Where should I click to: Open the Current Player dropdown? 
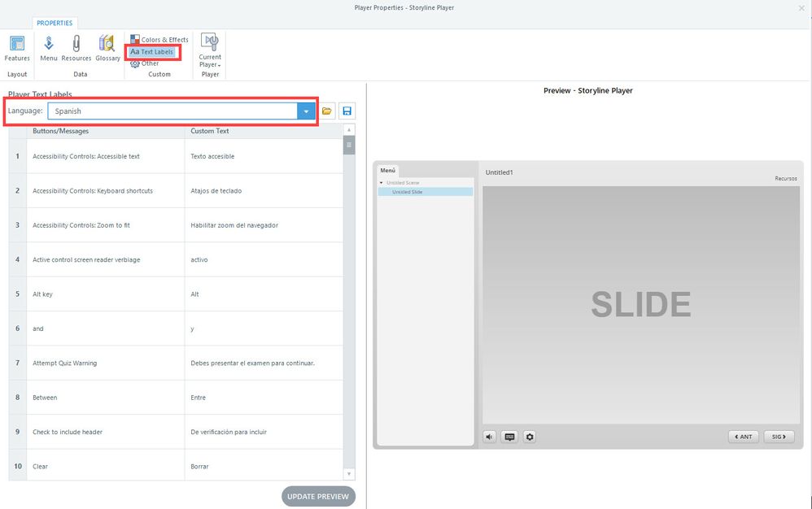point(210,50)
